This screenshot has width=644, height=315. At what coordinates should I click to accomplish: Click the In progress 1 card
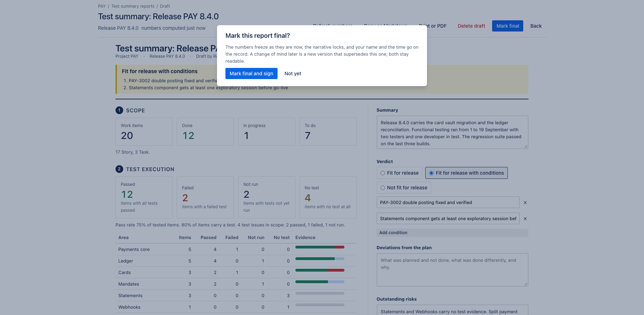(267, 132)
